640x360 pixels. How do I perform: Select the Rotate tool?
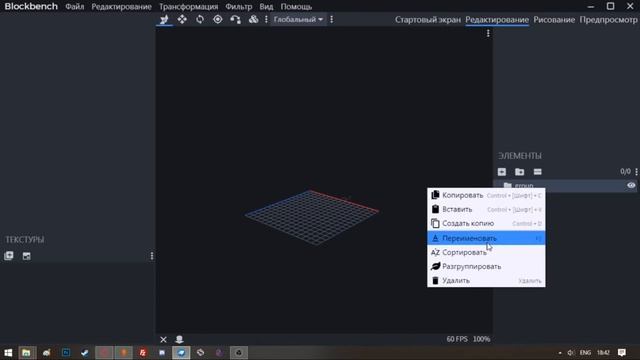(200, 19)
